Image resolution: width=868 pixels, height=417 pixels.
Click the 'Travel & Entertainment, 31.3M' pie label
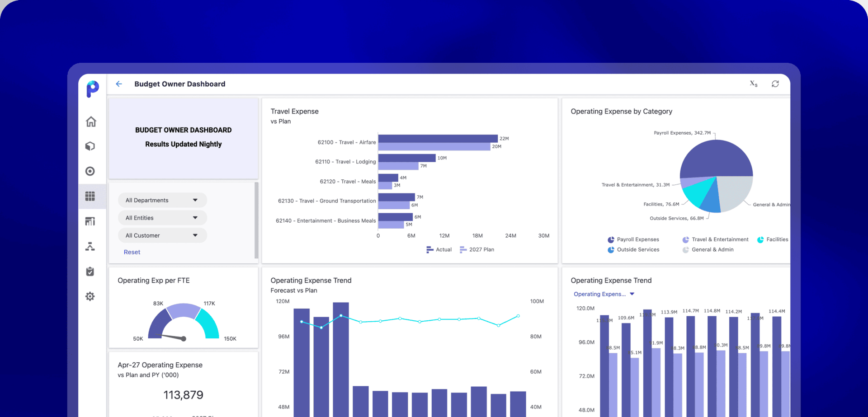636,185
